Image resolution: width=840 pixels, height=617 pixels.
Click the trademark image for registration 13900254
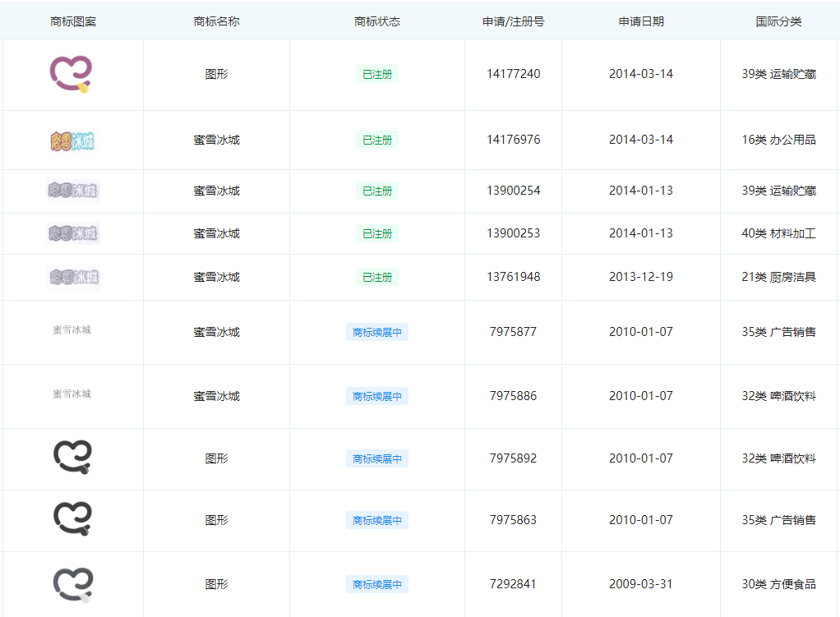click(x=73, y=191)
